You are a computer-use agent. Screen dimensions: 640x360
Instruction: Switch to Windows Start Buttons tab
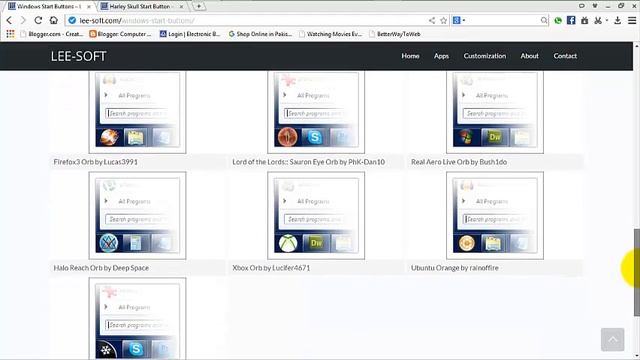49,6
